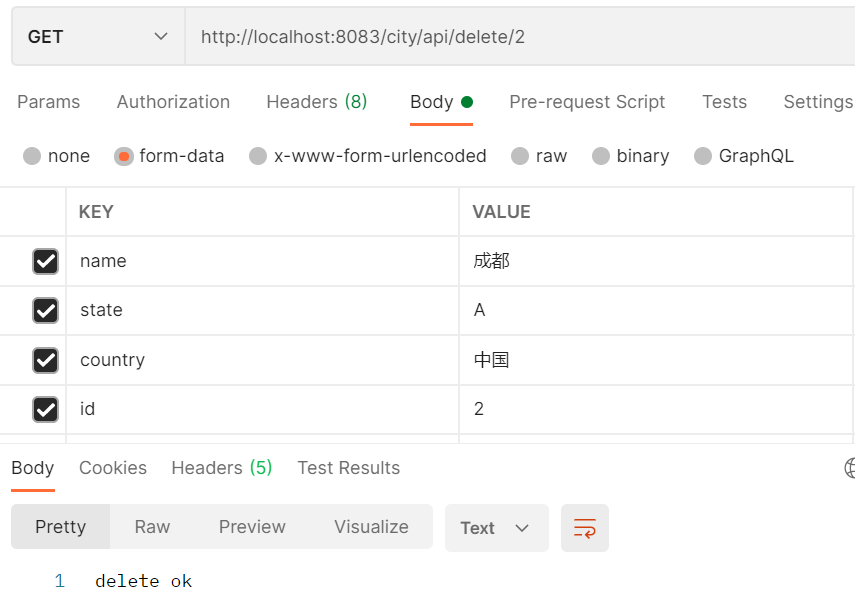Select the form-data radio option
The width and height of the screenshot is (855, 598).
[124, 156]
